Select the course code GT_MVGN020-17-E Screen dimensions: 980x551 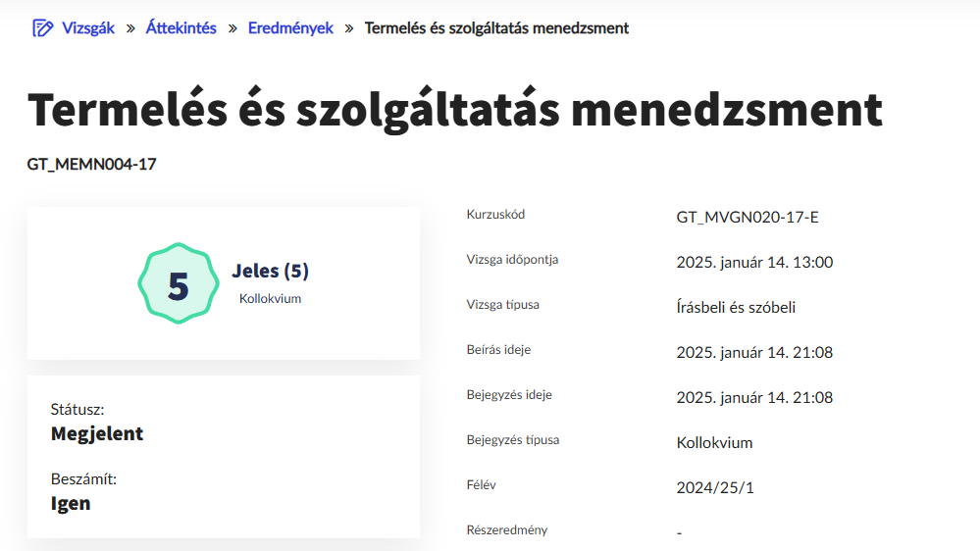click(747, 217)
